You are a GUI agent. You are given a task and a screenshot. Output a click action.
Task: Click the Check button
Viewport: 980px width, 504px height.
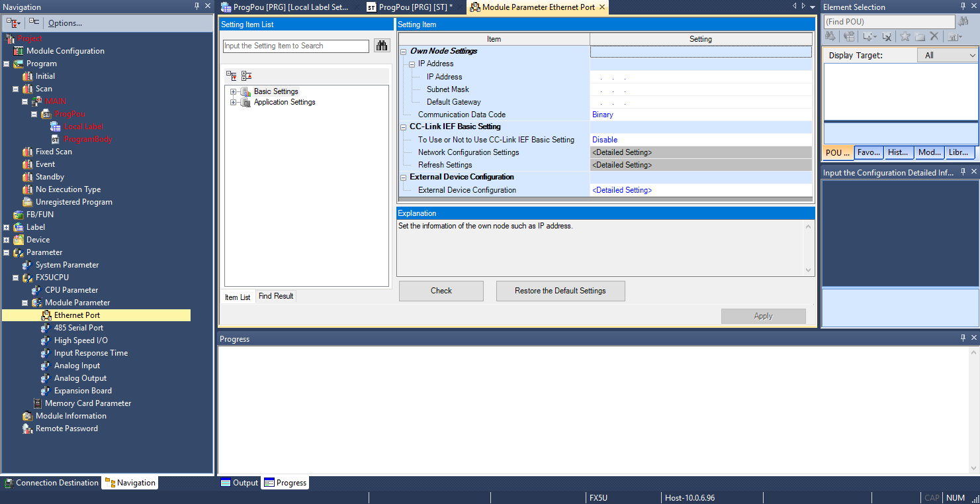[x=441, y=291]
